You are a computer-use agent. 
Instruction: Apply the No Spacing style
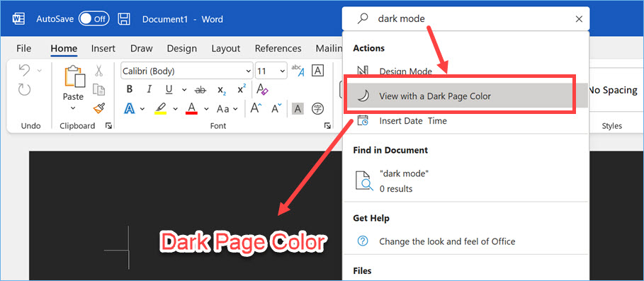pos(613,91)
